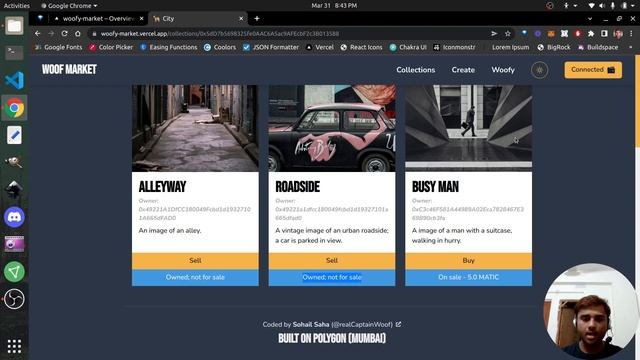Open JSON Formatter bookmark
640x360 pixels.
(x=271, y=47)
